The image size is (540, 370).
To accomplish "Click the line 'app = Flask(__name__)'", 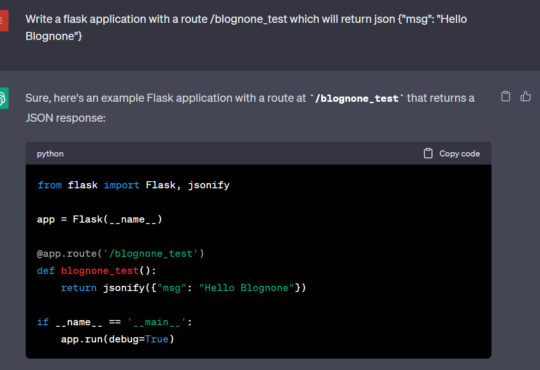I will pyautogui.click(x=99, y=219).
